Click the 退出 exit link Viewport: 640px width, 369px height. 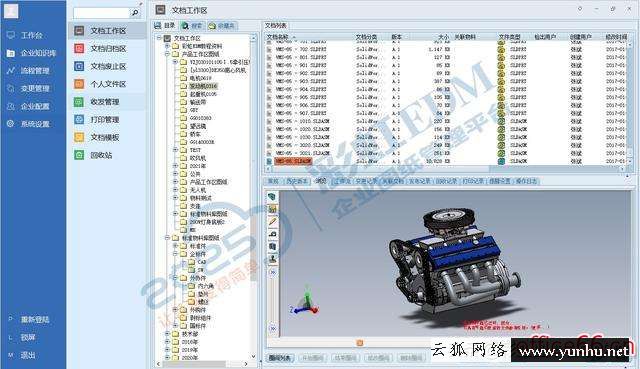pyautogui.click(x=28, y=355)
